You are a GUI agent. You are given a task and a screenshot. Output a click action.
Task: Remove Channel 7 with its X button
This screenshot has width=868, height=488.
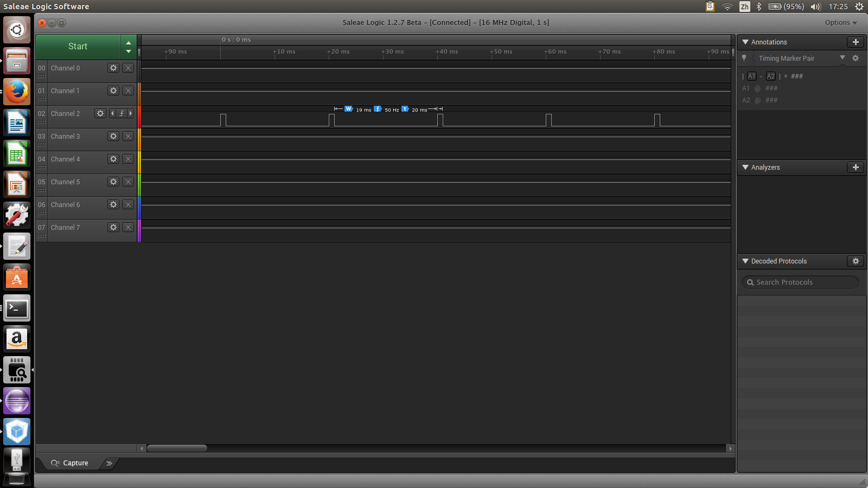click(128, 227)
